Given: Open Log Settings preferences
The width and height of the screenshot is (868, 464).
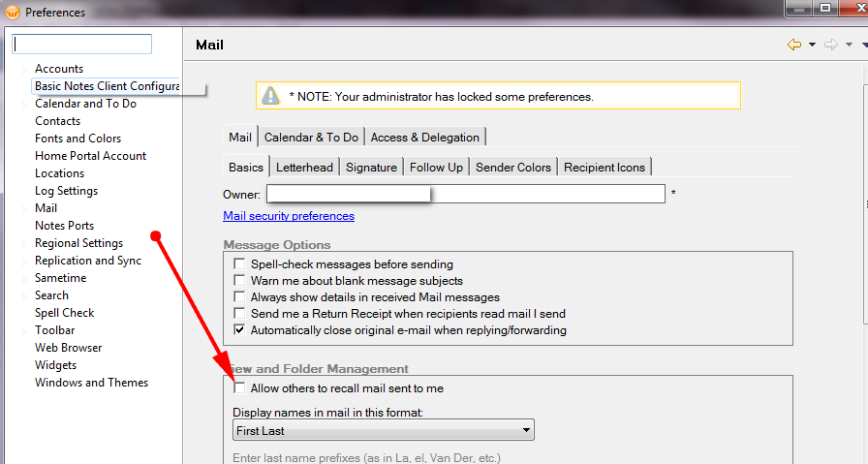Looking at the screenshot, I should pyautogui.click(x=66, y=191).
